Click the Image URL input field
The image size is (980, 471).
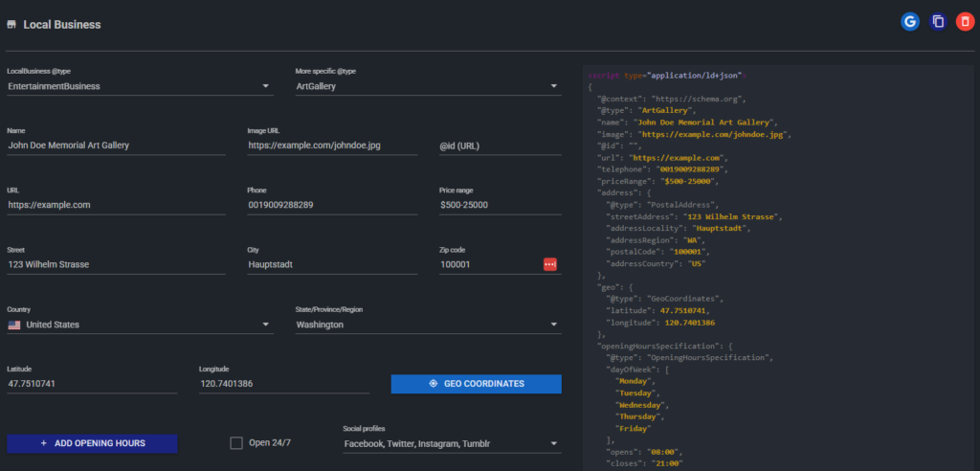(x=332, y=146)
